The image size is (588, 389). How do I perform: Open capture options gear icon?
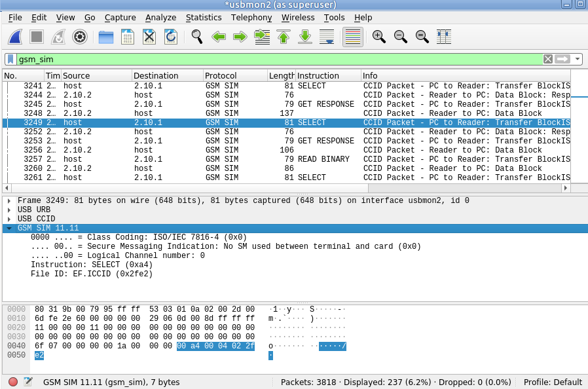pyautogui.click(x=80, y=37)
